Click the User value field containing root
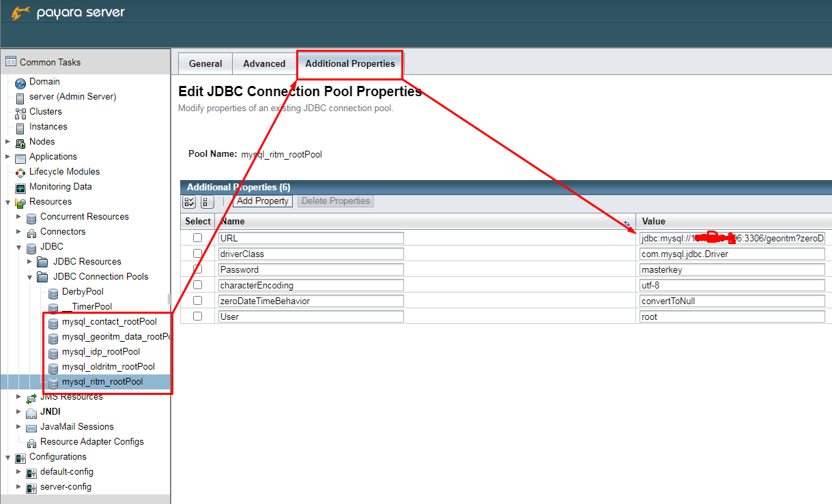 pos(732,316)
